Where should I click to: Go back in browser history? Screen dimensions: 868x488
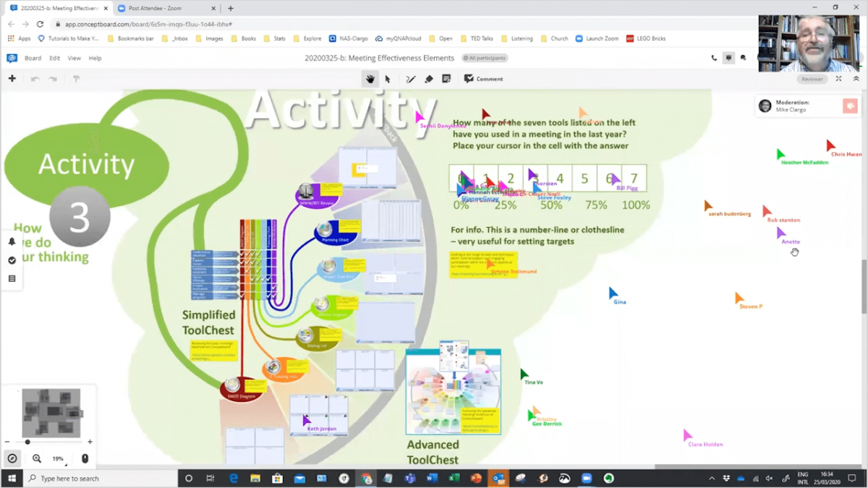(11, 24)
